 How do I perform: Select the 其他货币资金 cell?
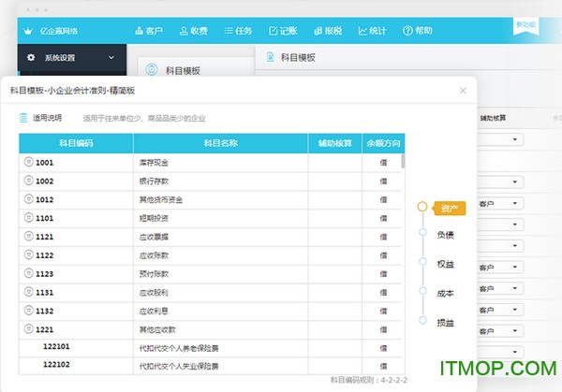click(220, 200)
